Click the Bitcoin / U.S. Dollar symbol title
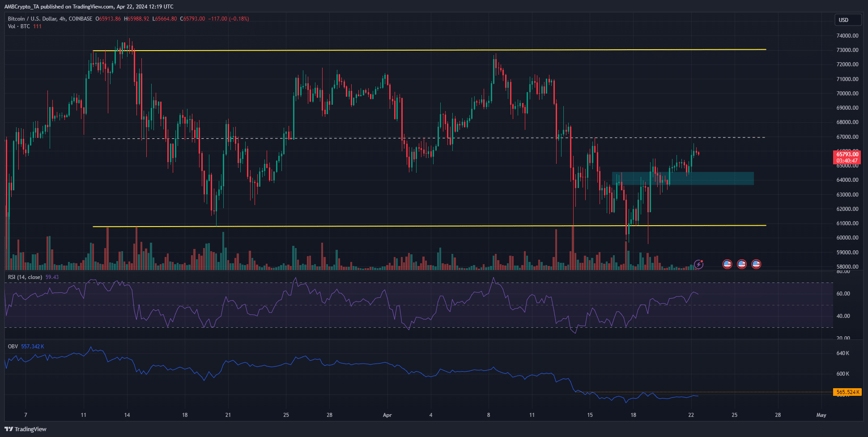Viewport: 868px width, 437px height. [x=50, y=19]
